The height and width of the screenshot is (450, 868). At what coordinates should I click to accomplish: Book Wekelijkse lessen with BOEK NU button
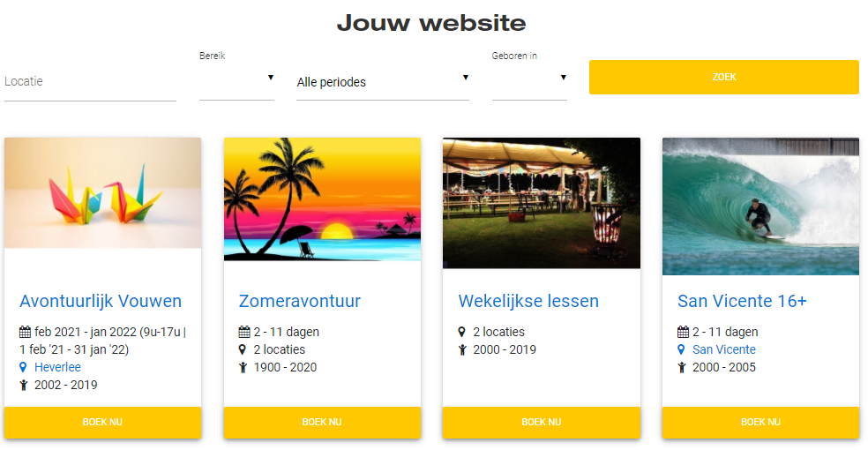(542, 423)
